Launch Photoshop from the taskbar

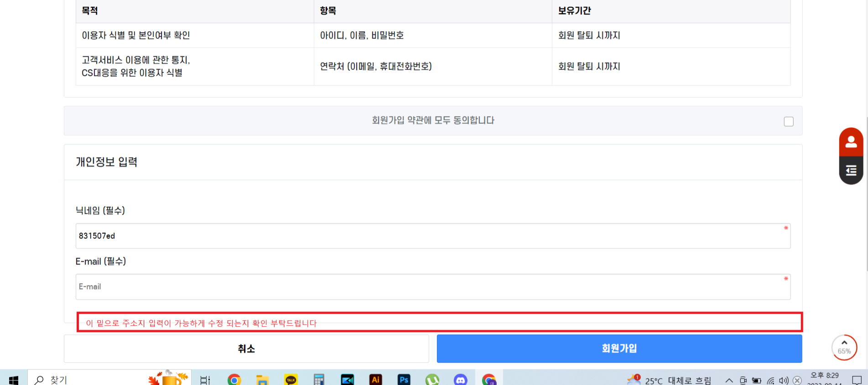(x=404, y=380)
